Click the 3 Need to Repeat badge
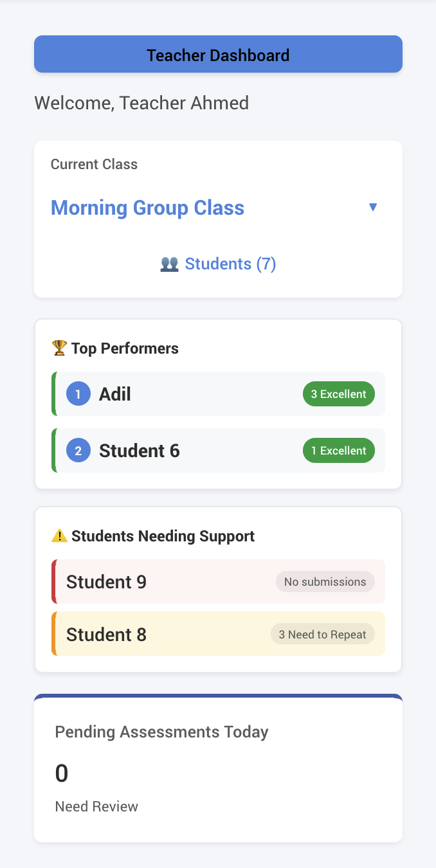Image resolution: width=436 pixels, height=868 pixels. tap(322, 634)
